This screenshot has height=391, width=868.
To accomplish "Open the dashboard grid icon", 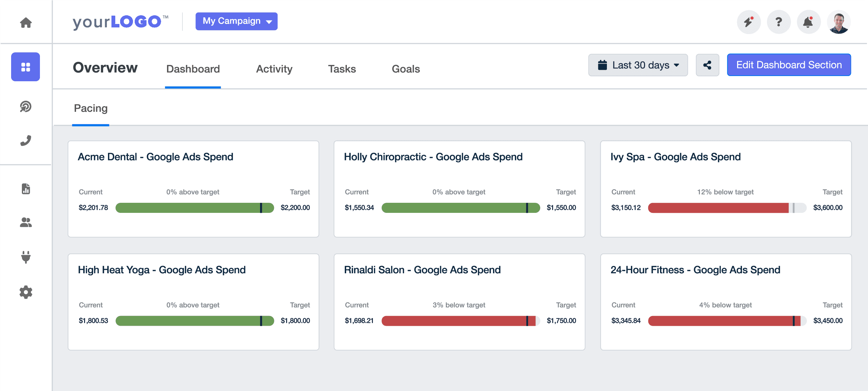I will (x=26, y=67).
